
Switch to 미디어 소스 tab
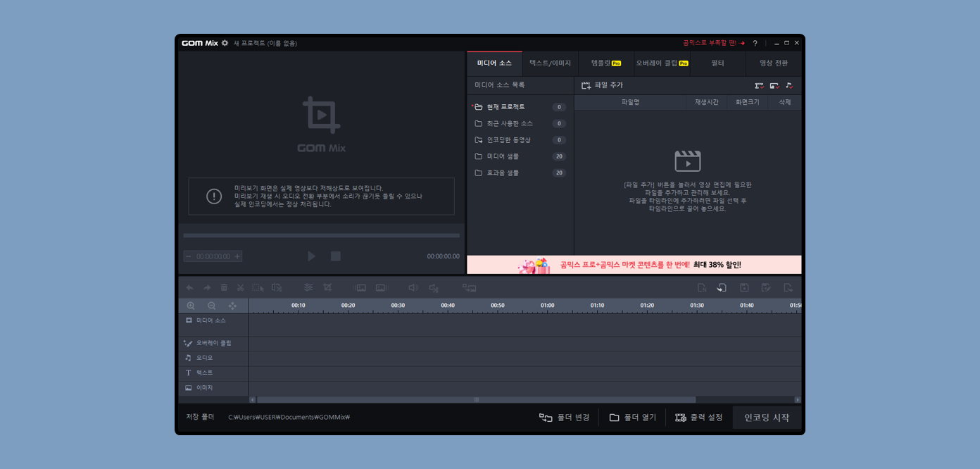click(x=494, y=63)
